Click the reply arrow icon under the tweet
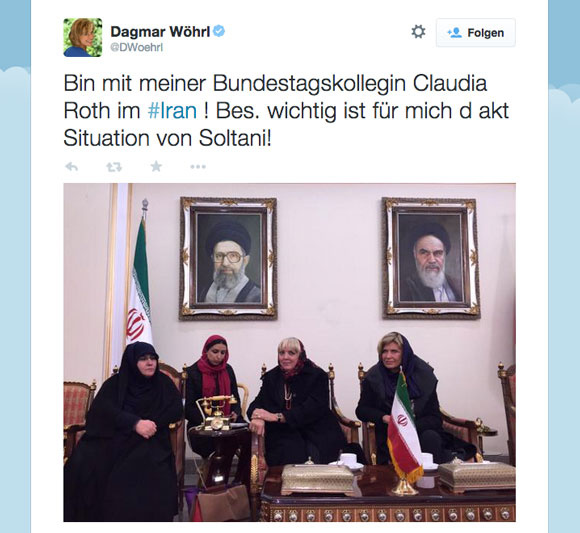 [71, 167]
